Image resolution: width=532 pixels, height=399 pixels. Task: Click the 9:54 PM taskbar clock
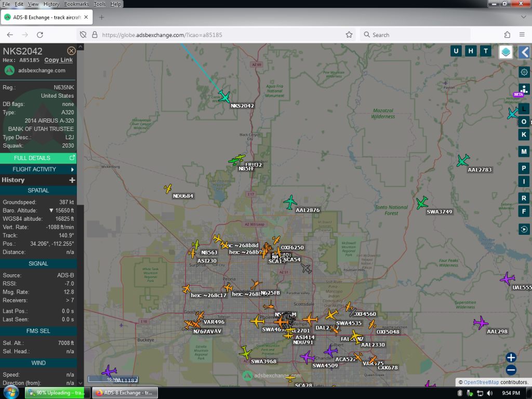click(511, 393)
